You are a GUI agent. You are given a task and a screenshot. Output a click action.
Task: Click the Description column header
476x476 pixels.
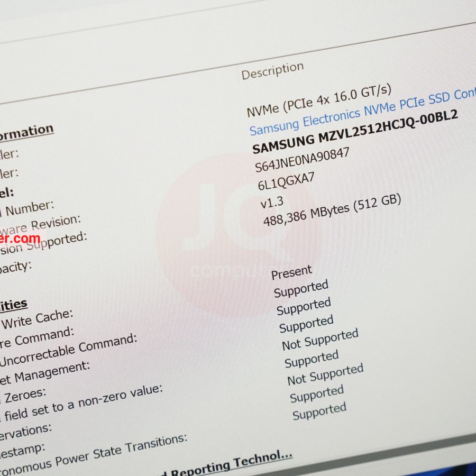pyautogui.click(x=272, y=71)
